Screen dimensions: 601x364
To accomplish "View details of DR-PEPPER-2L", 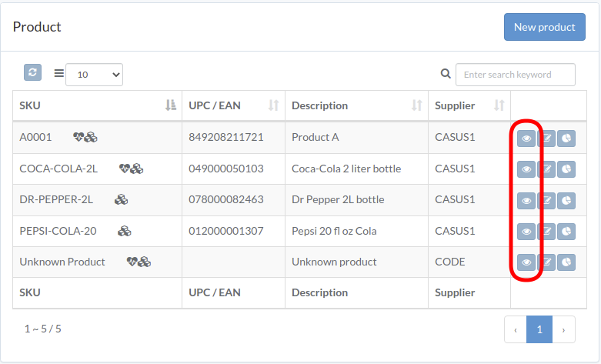I will [x=526, y=200].
